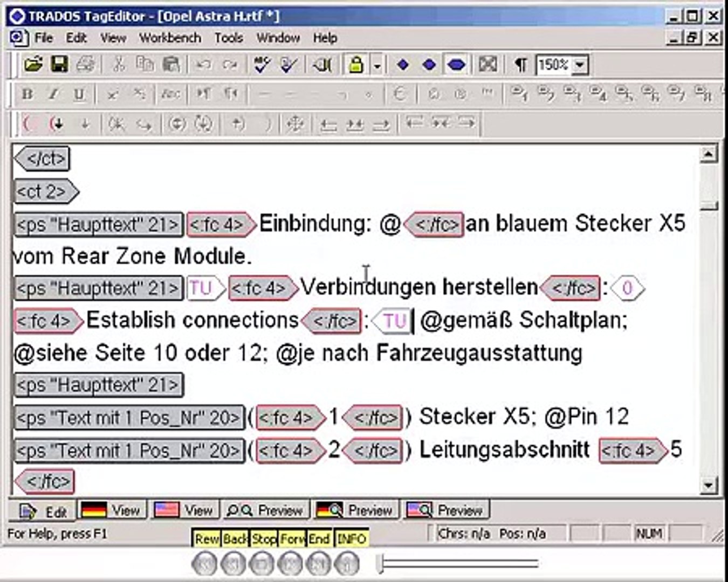Toggle Underline formatting

[79, 94]
